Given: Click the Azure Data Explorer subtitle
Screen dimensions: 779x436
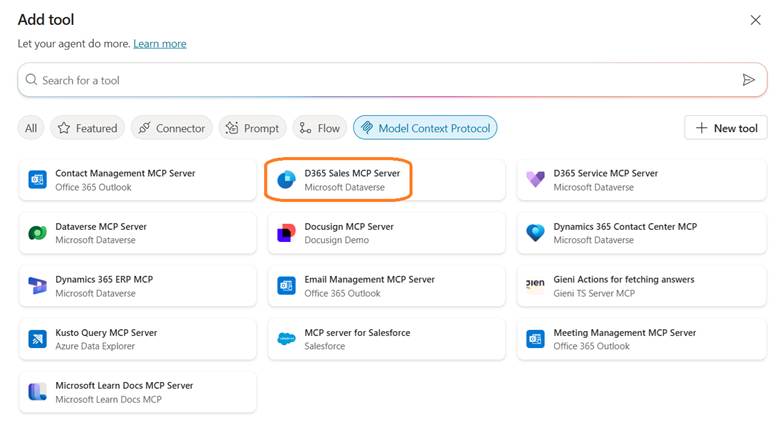Looking at the screenshot, I should tap(95, 346).
